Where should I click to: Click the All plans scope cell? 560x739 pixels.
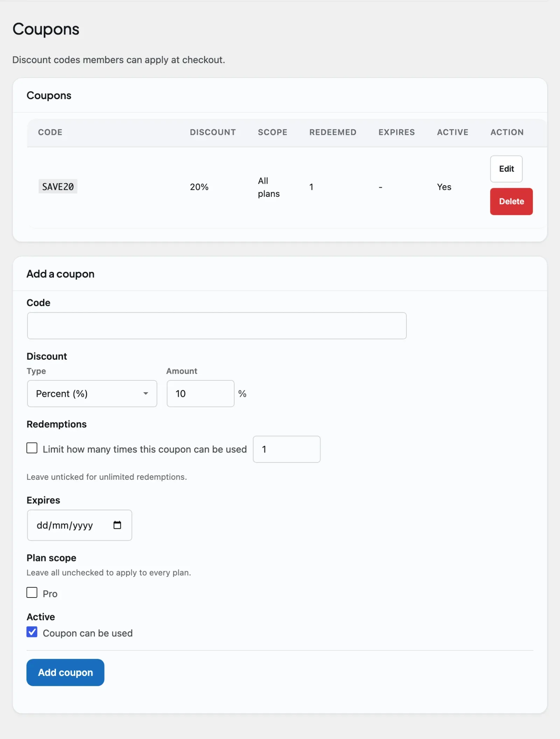268,187
